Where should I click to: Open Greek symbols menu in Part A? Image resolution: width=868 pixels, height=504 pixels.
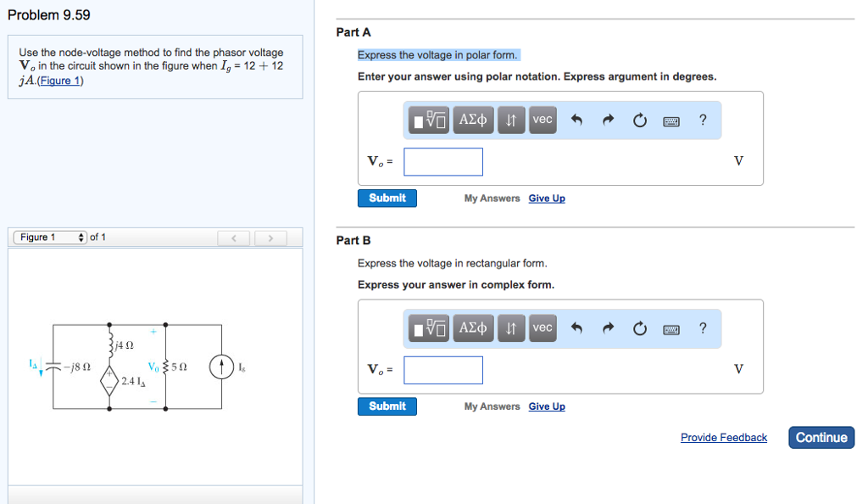point(473,120)
